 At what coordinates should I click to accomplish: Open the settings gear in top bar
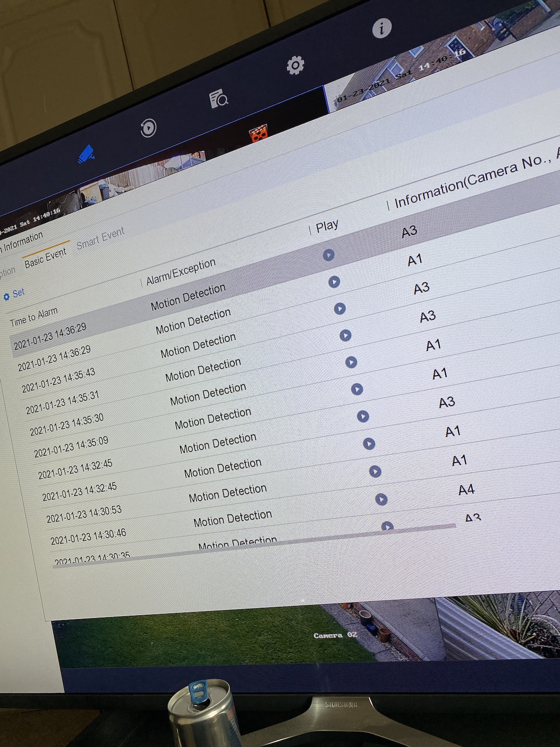pyautogui.click(x=295, y=65)
